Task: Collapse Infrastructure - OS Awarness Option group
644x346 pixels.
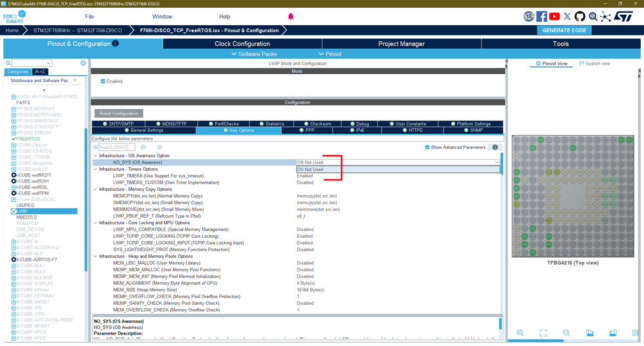Action: (95, 156)
